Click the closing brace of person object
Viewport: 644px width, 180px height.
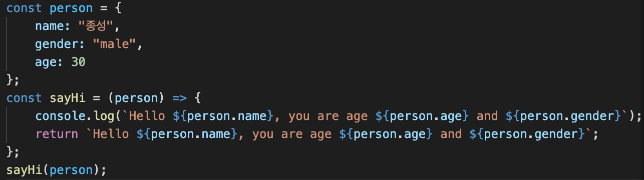click(10, 79)
